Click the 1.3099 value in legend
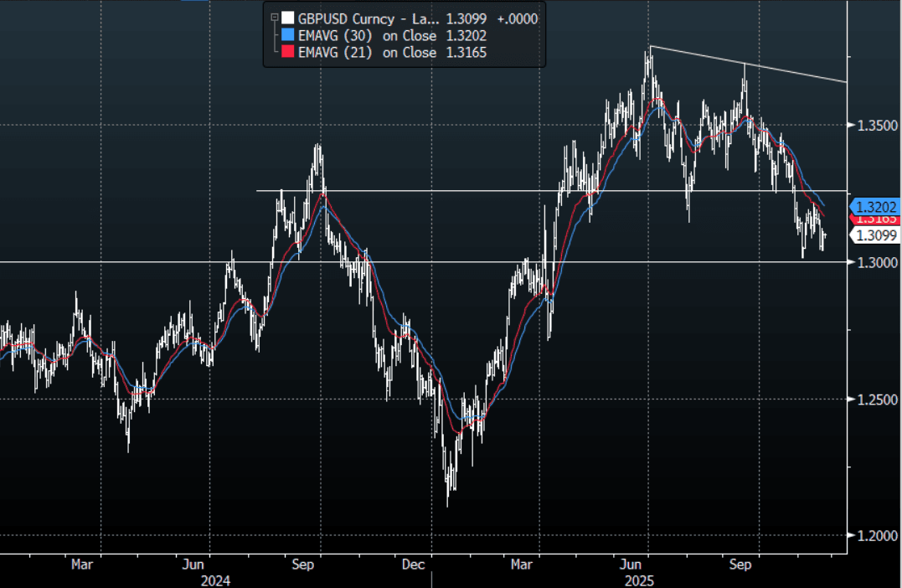This screenshot has height=588, width=902. coord(466,19)
